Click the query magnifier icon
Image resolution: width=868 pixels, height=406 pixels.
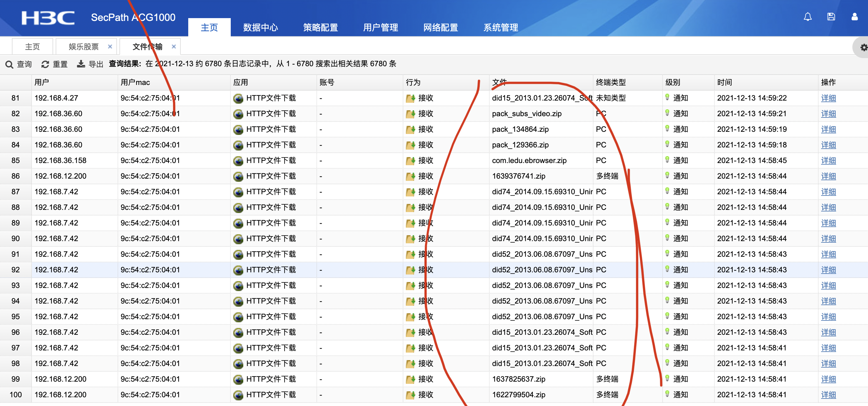pyautogui.click(x=9, y=64)
